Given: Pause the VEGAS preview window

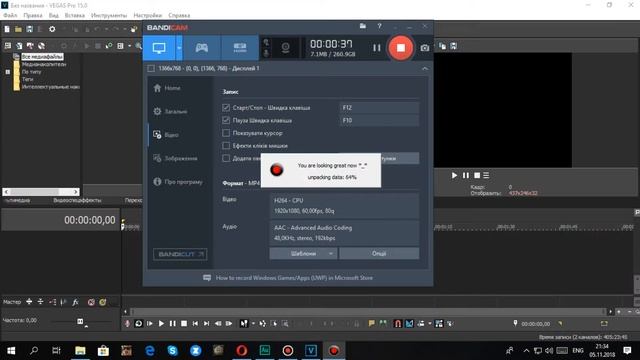Looking at the screenshot, I should tap(466, 175).
